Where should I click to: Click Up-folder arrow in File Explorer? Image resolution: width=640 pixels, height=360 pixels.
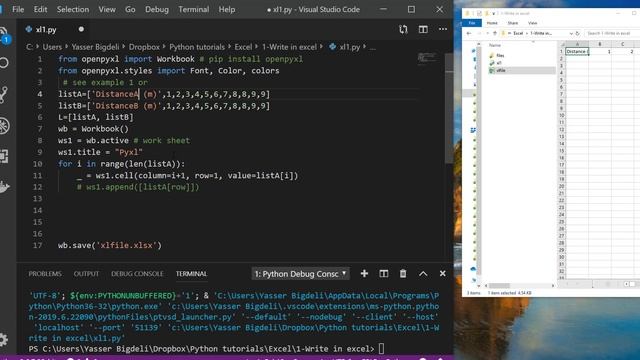click(x=495, y=33)
